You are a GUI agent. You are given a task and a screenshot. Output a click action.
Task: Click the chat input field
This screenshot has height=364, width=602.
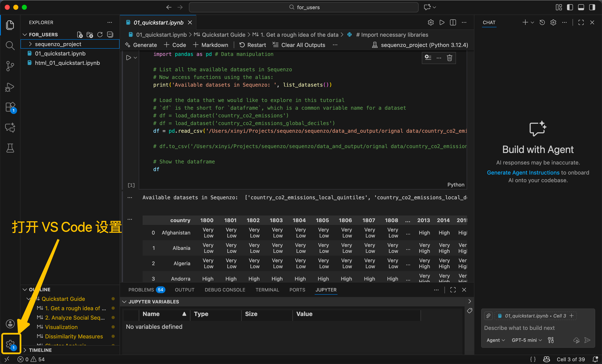(x=519, y=328)
